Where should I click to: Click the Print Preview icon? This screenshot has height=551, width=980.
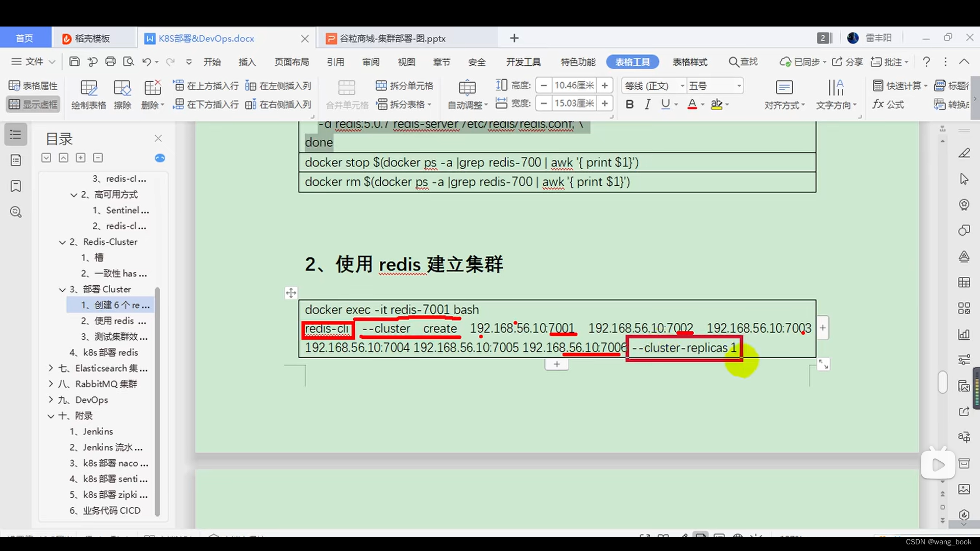pos(129,62)
